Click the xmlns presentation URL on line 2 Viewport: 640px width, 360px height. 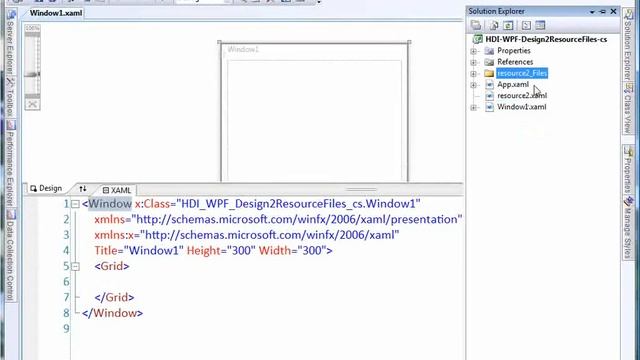coord(297,219)
